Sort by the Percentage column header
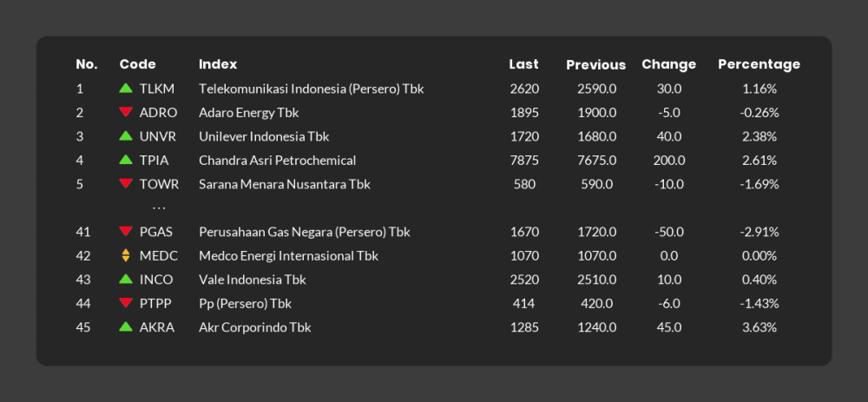This screenshot has height=402, width=868. [x=759, y=64]
